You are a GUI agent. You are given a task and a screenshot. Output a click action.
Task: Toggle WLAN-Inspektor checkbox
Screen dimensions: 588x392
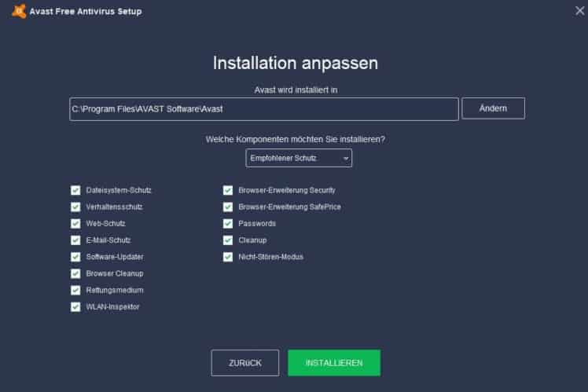(x=75, y=307)
